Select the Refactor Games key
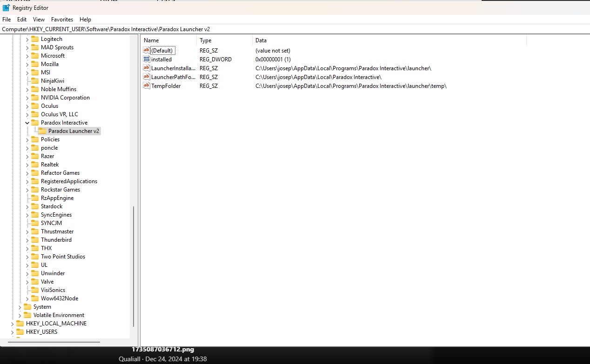The width and height of the screenshot is (590, 364). pos(60,173)
